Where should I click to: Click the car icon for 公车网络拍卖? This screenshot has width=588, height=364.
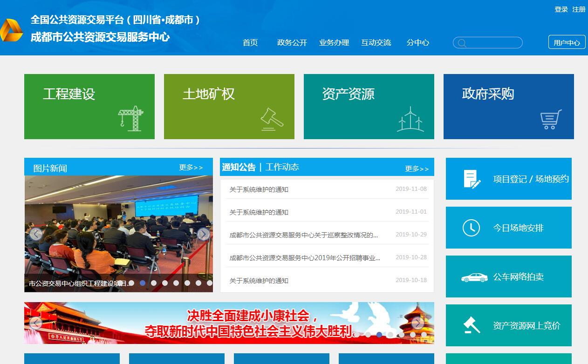(474, 277)
